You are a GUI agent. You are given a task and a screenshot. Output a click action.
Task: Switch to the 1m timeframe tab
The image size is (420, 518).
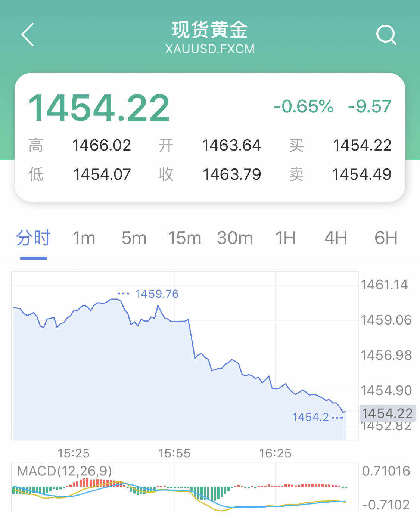click(84, 238)
